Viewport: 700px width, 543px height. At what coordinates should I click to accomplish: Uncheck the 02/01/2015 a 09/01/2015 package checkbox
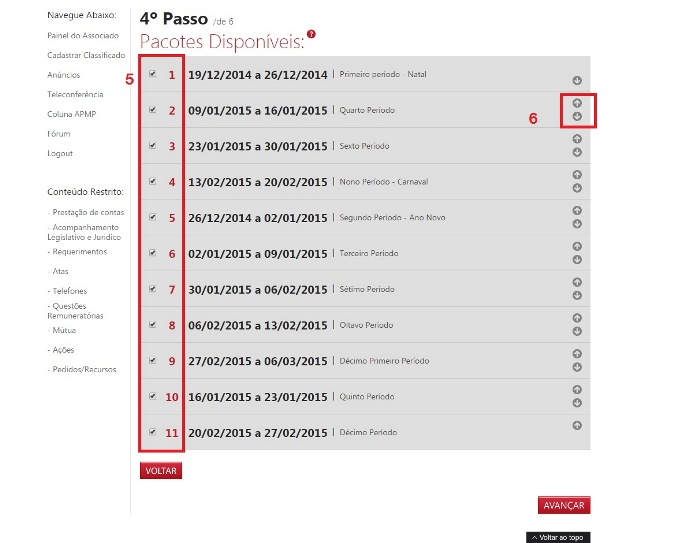[153, 253]
